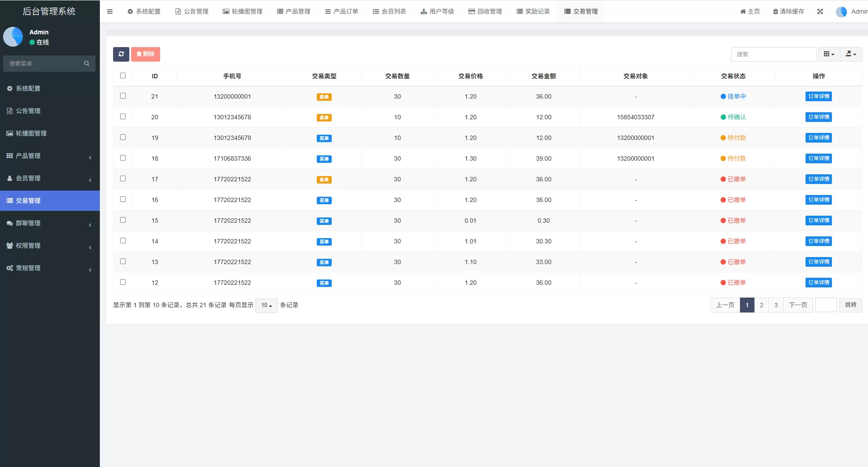Open the 产品订单 menu item
The image size is (868, 467).
341,11
